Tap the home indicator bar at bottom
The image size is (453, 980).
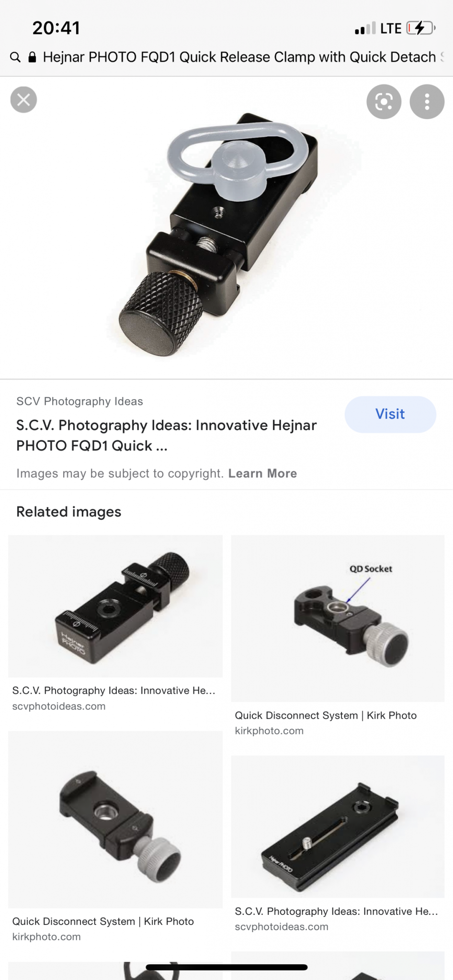pyautogui.click(x=226, y=967)
